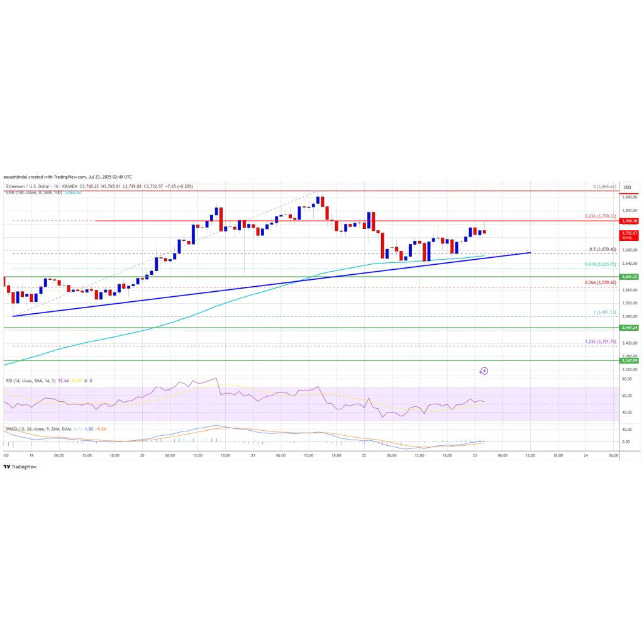The image size is (644, 644).
Task: Click the 3,840.00 tick on the price axis
Action: [629, 197]
